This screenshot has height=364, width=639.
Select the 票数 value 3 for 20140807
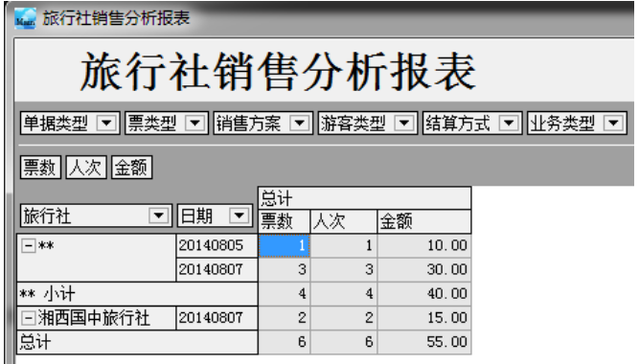point(285,269)
